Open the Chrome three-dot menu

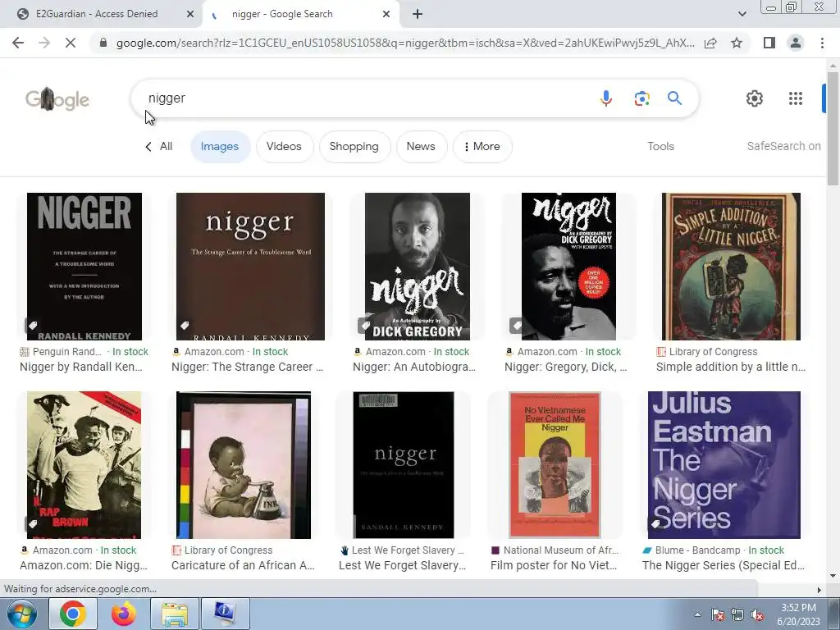point(822,43)
